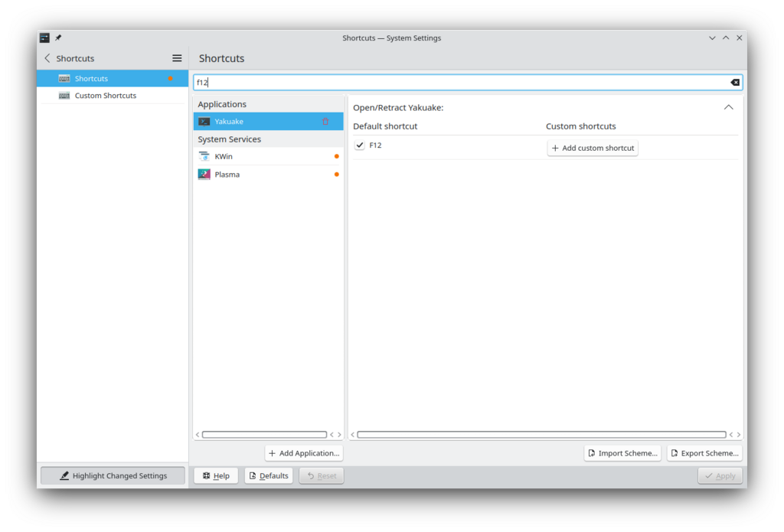Viewport: 784px width, 532px height.
Task: Click the Plasma icon under System Services
Action: (204, 175)
